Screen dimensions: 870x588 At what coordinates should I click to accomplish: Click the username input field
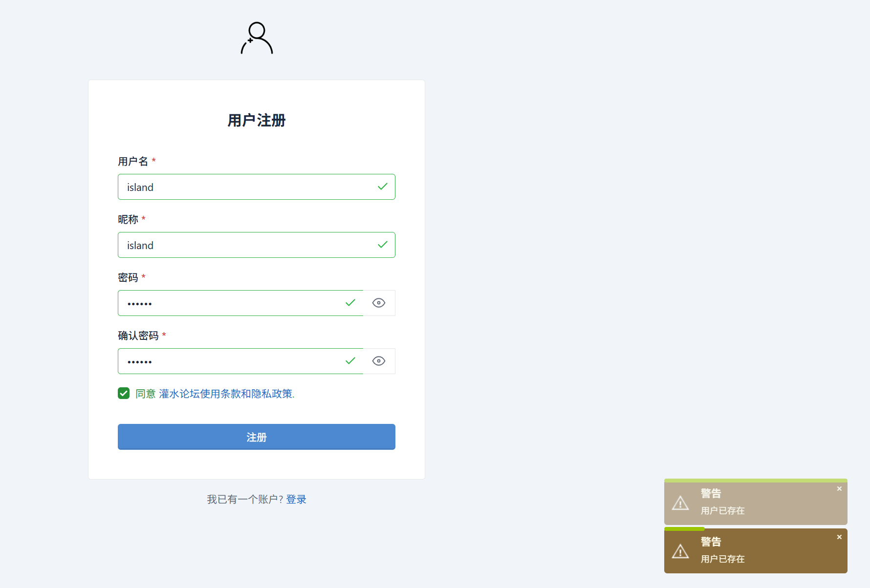coord(257,187)
